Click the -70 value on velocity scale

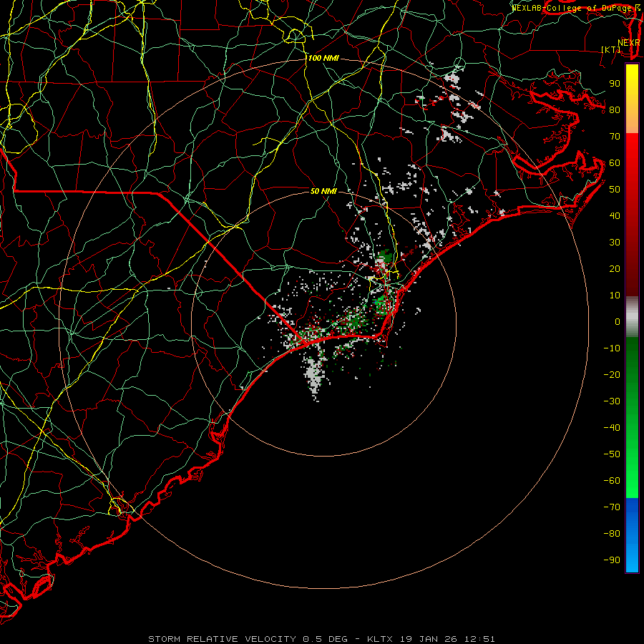tap(612, 507)
